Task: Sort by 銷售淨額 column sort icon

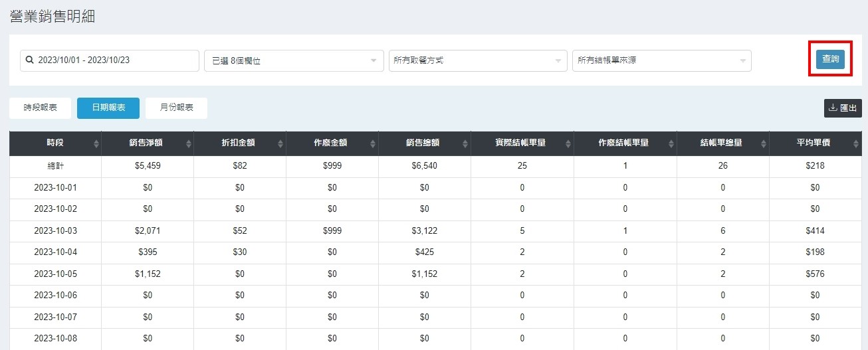Action: coord(189,143)
